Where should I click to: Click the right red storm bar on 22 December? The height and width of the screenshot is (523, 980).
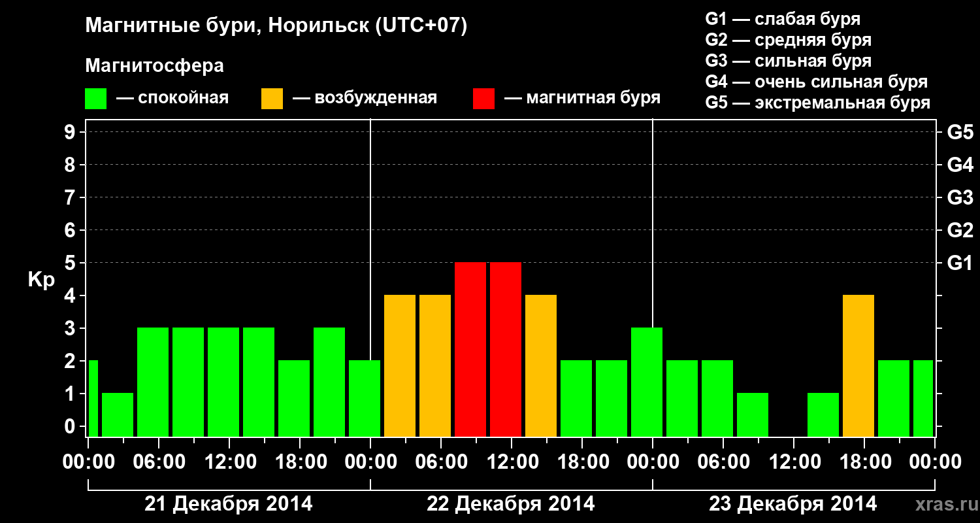(506, 350)
